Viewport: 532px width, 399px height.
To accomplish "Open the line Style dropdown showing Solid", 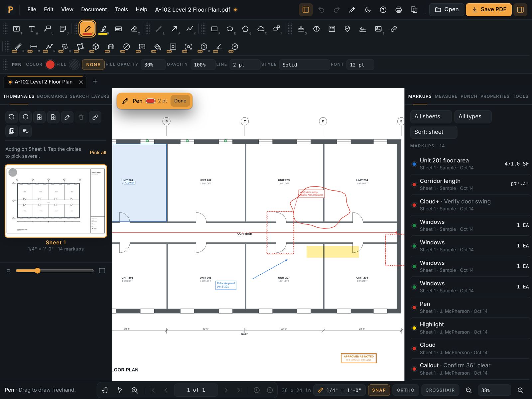I will [x=304, y=65].
